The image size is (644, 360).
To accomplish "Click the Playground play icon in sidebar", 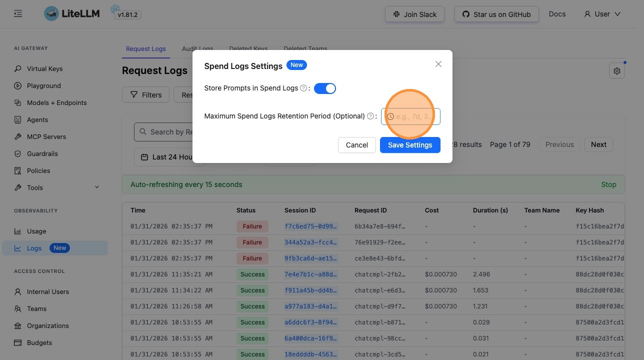I will [x=18, y=86].
